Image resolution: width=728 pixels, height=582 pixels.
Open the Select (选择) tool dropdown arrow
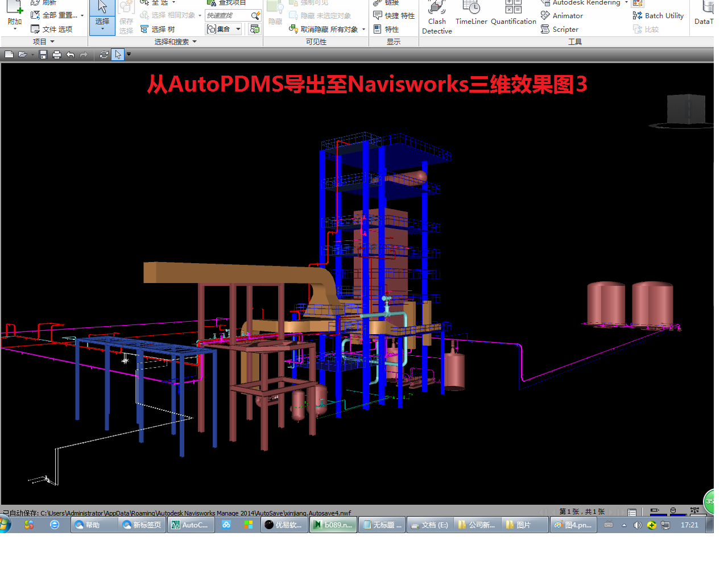[x=102, y=29]
